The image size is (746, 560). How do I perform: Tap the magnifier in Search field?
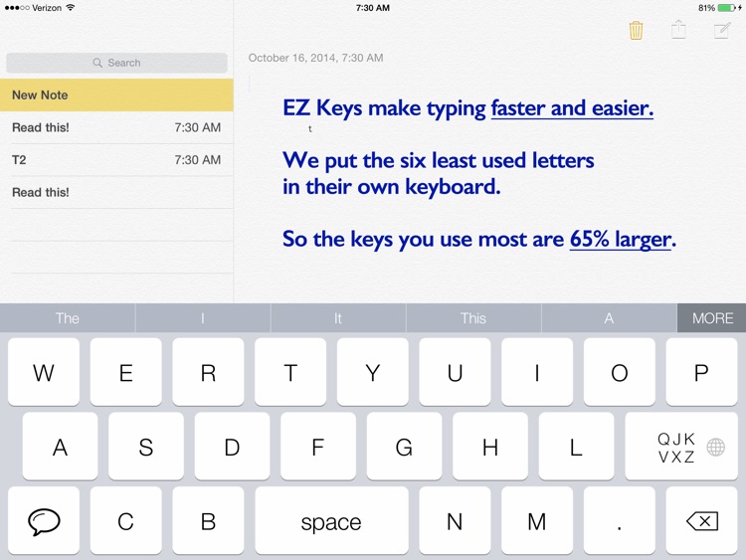97,63
